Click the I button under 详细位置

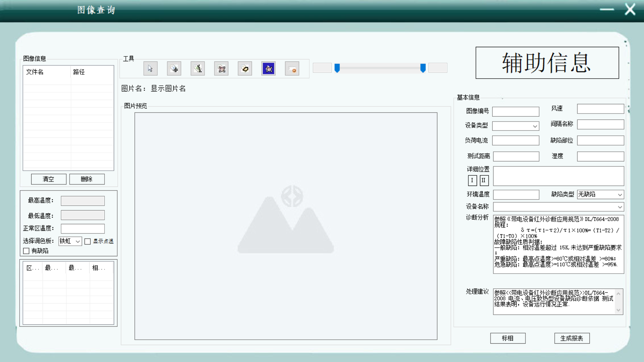472,180
